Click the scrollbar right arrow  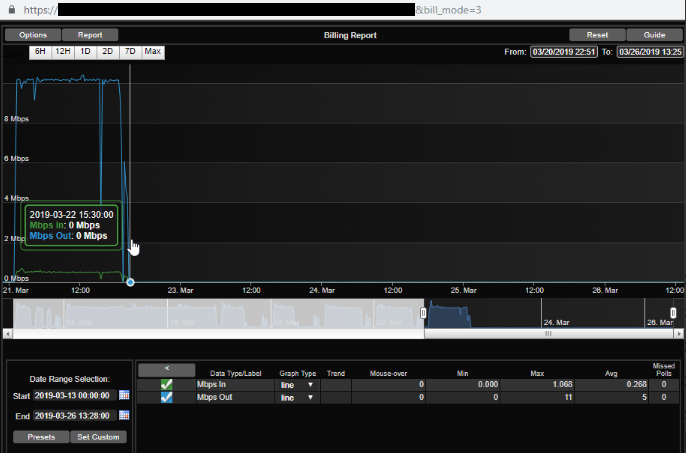click(679, 334)
